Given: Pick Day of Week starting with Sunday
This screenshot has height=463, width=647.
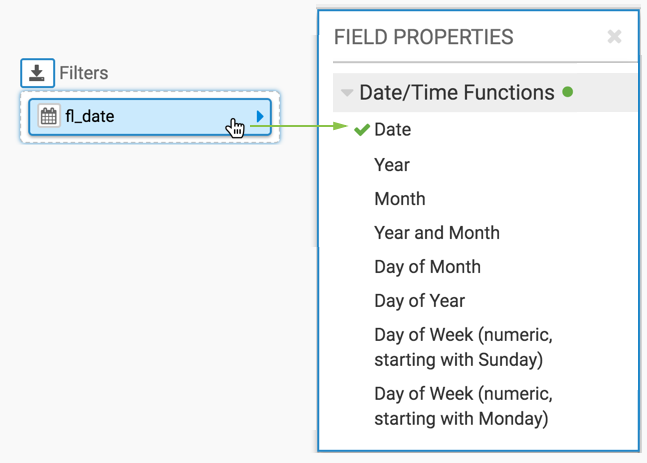Looking at the screenshot, I should [462, 347].
